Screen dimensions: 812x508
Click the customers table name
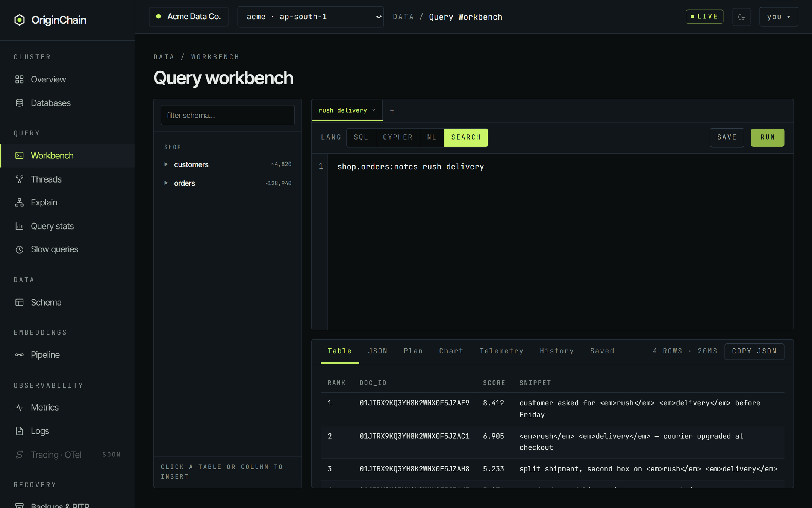(191, 164)
